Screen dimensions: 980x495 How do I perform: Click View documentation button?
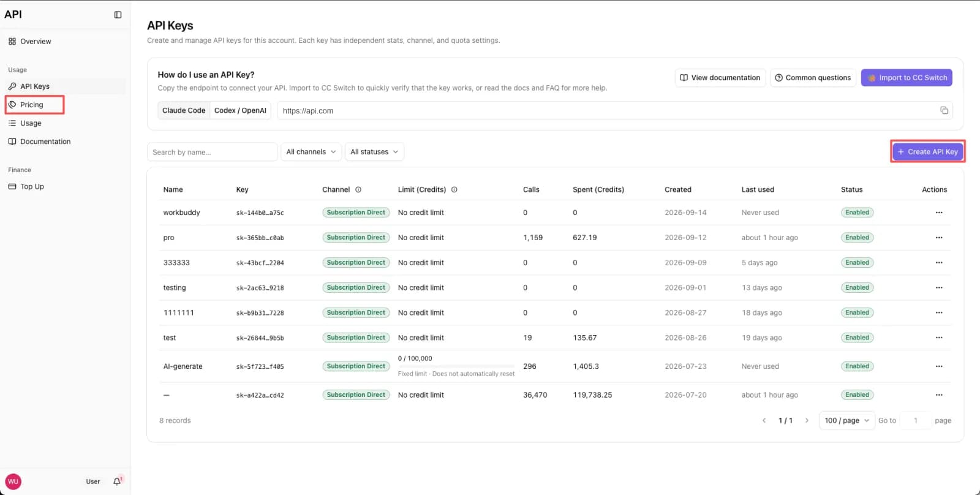click(720, 78)
